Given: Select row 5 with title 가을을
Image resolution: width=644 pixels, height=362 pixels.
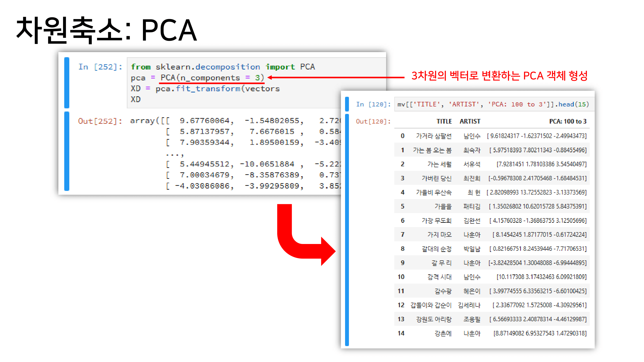Looking at the screenshot, I should coord(443,206).
